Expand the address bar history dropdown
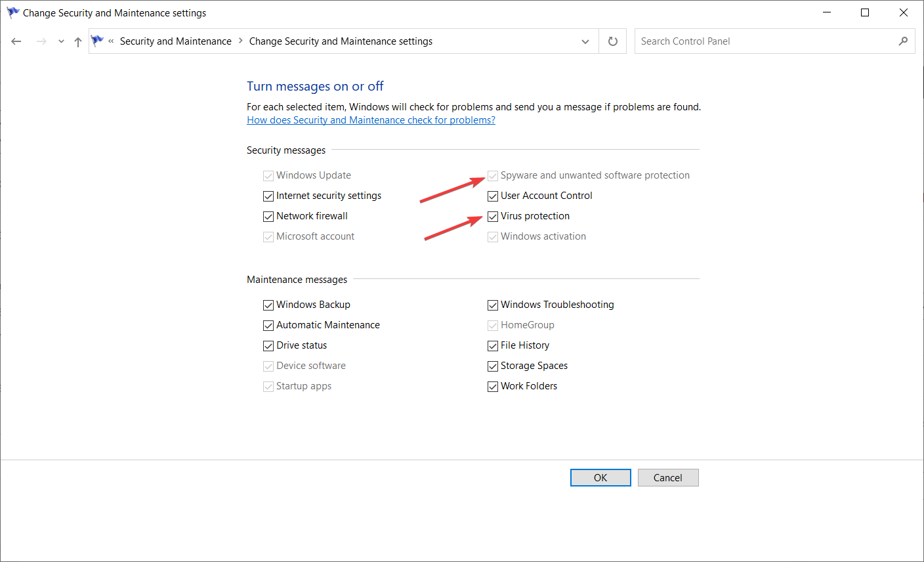 585,41
